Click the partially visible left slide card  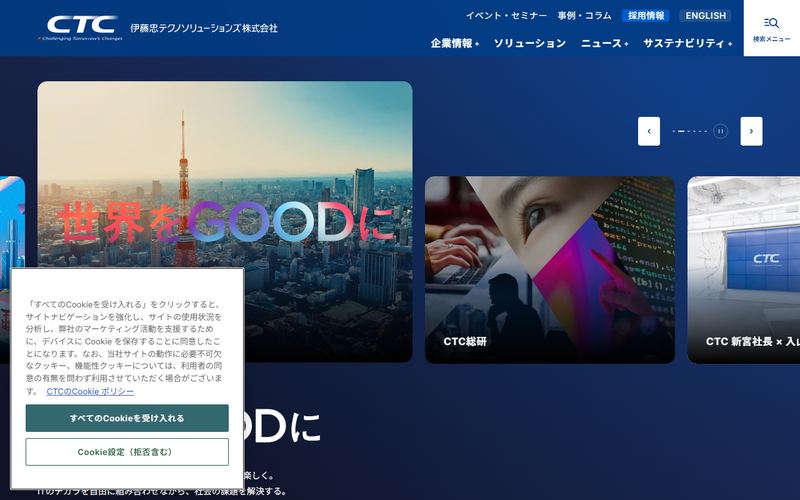pyautogui.click(x=12, y=222)
